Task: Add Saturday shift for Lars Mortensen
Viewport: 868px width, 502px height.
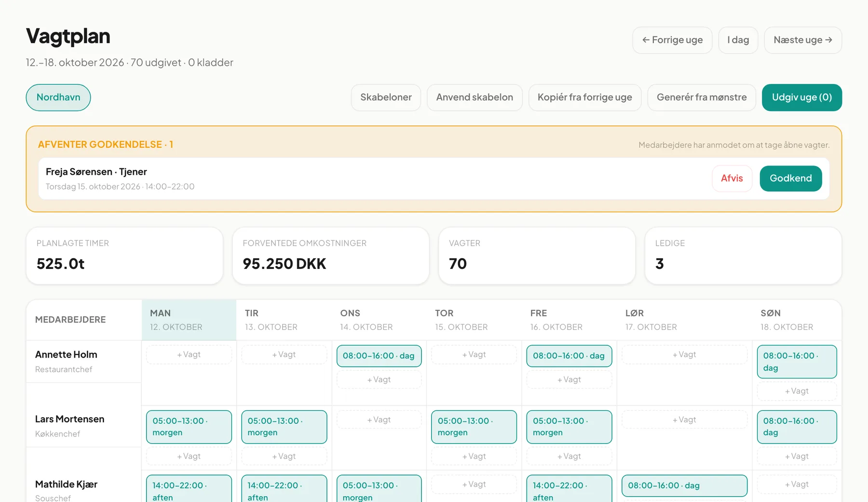Action: pos(684,420)
